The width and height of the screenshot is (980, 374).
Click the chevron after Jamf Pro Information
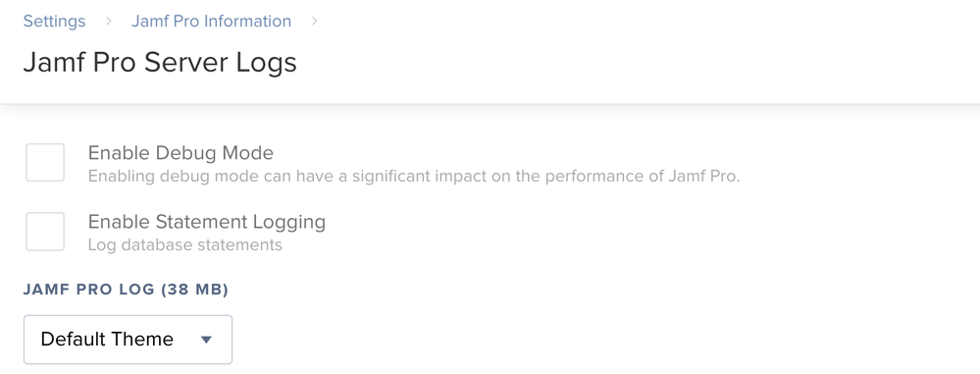coord(314,21)
